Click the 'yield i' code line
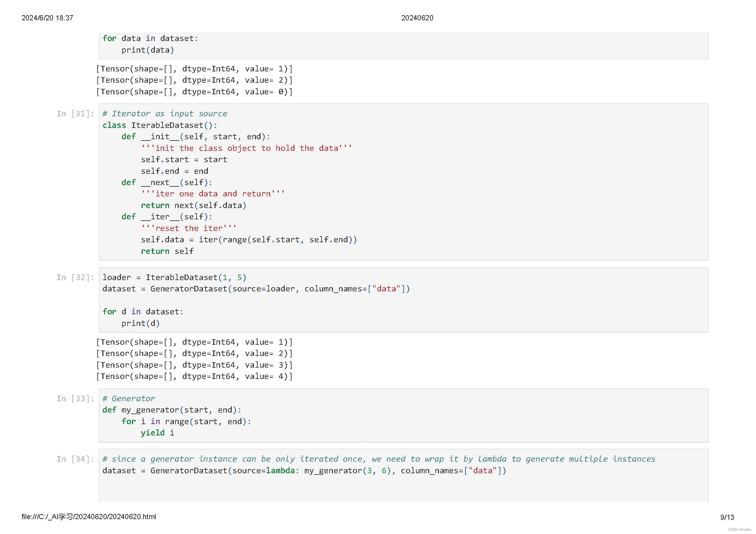Viewport: 756px width, 534px height. point(157,433)
